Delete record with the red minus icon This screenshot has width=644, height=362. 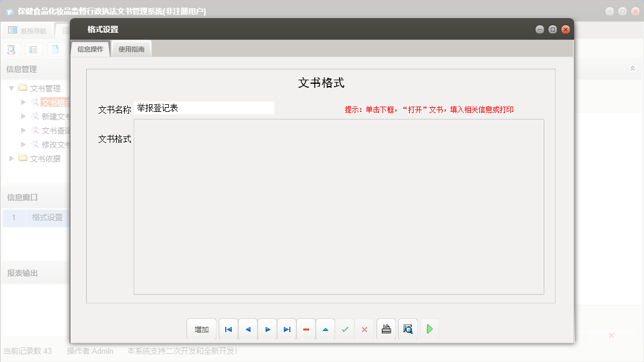point(306,329)
